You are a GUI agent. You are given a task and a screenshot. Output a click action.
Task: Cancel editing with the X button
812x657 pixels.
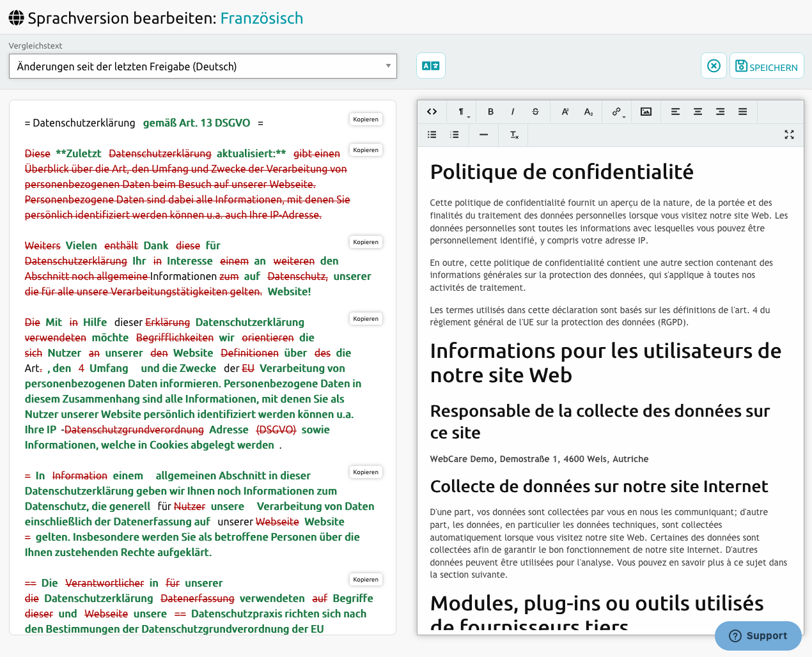coord(714,66)
